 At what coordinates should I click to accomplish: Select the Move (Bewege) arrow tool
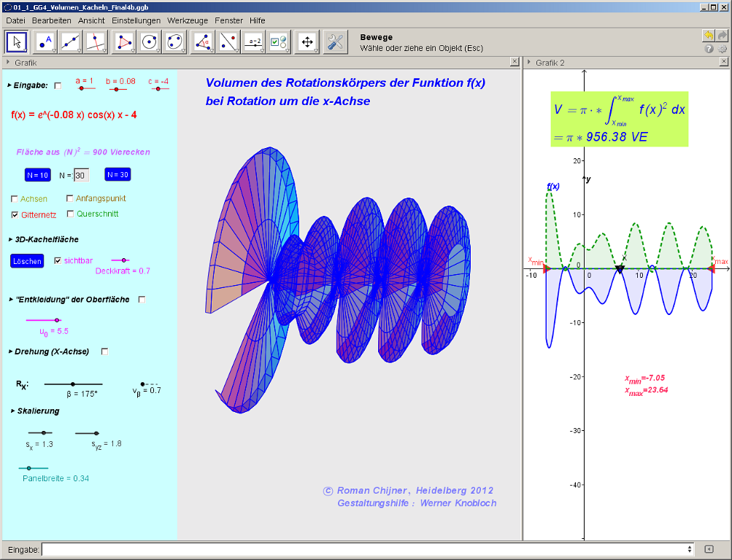18,42
